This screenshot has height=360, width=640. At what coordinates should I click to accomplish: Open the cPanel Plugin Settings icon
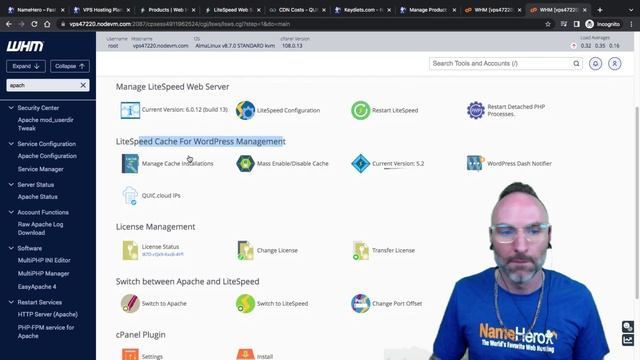130,354
